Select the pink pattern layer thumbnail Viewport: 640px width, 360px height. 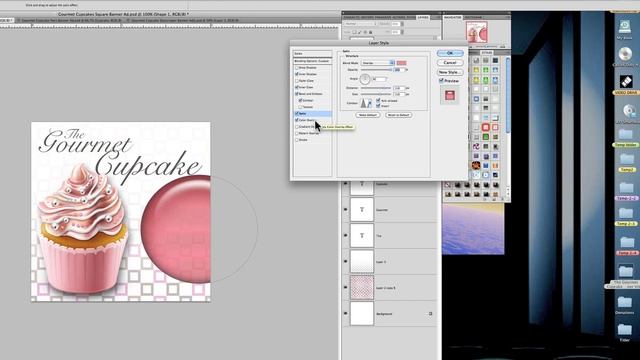362,288
